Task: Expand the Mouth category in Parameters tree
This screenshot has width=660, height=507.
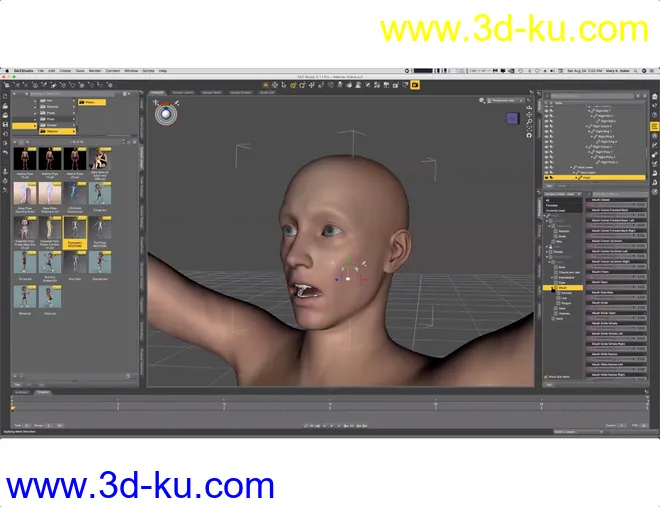Action: 551,287
